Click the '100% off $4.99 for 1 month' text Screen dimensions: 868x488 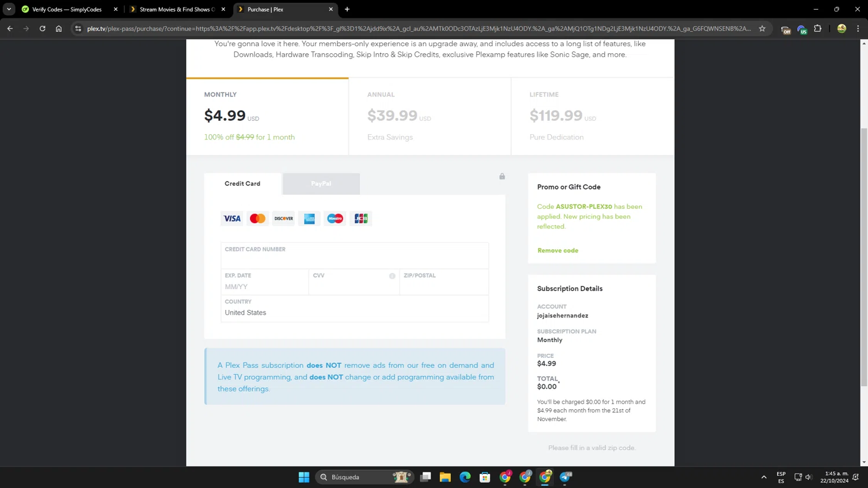(x=249, y=137)
